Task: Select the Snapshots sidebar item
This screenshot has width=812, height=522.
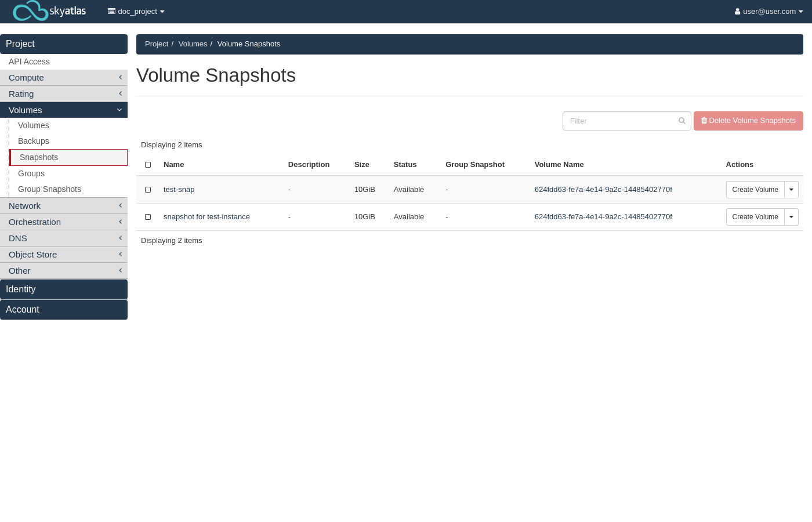Action: pyautogui.click(x=68, y=157)
